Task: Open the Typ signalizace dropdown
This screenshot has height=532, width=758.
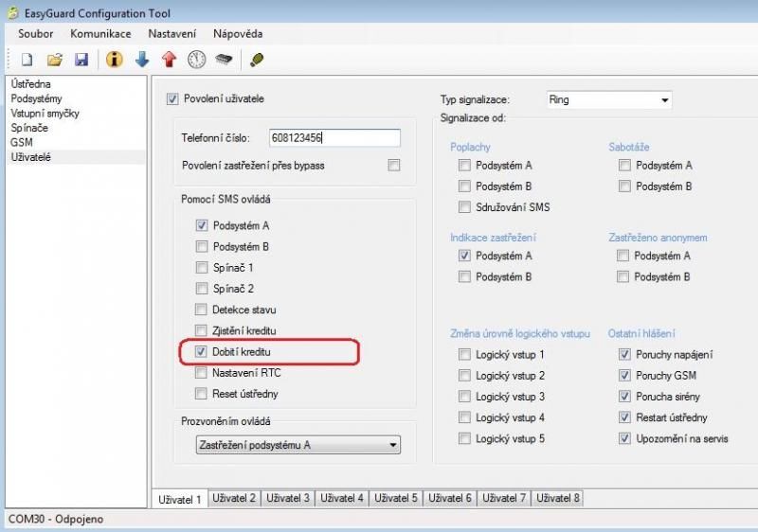Action: 608,99
